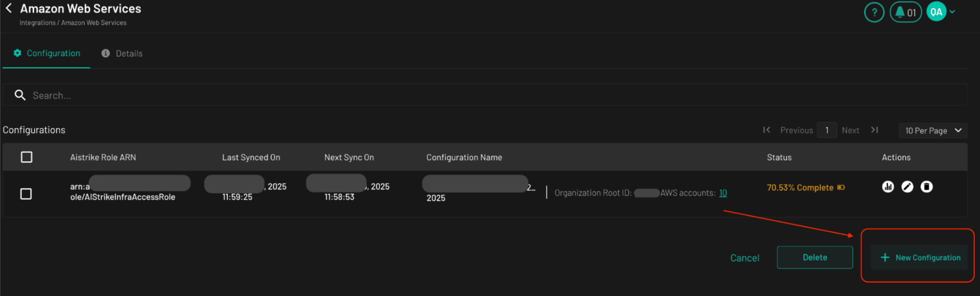
Task: Click the 11:59:25 last synced time
Action: (x=237, y=197)
